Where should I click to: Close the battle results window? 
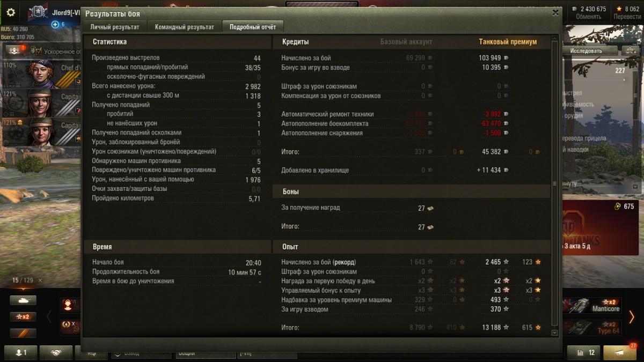(x=555, y=13)
